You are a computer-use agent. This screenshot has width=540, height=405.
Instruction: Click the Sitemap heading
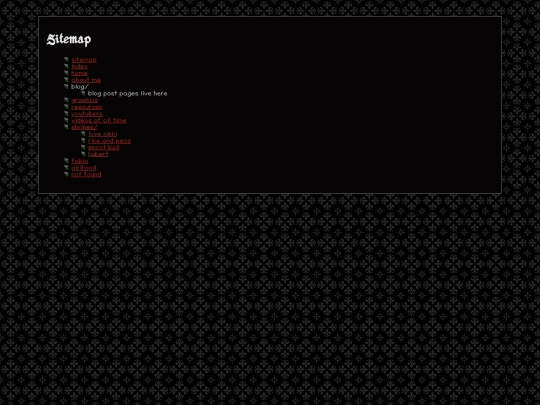pyautogui.click(x=69, y=40)
